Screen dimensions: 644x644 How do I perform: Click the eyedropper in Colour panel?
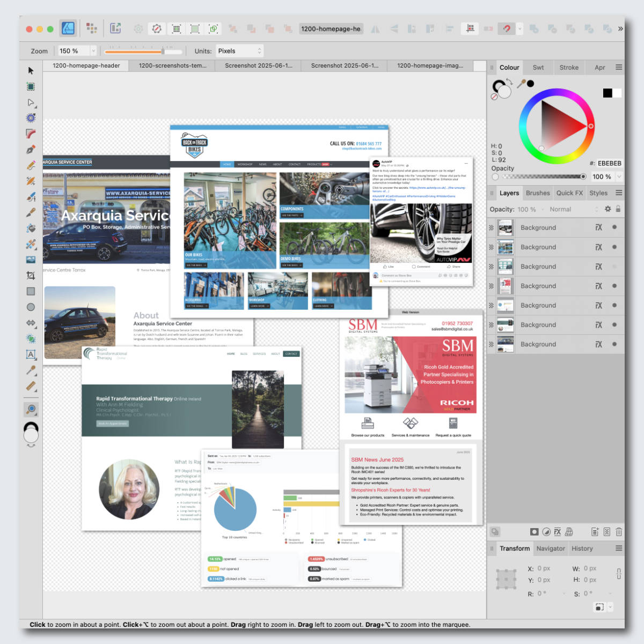521,84
